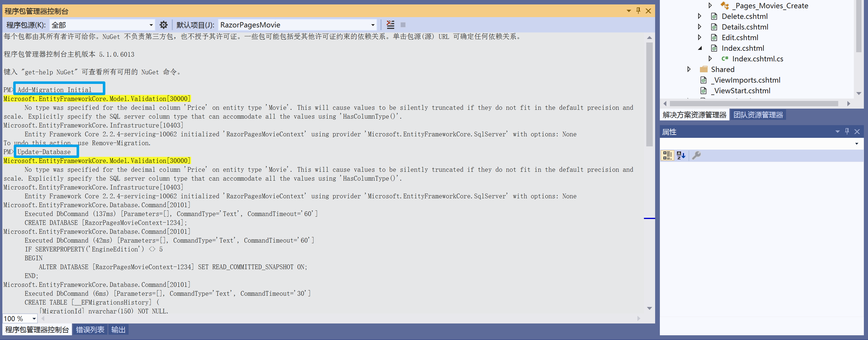Open the default project RazorPagesMovie dropdown
This screenshot has width=868, height=340.
coord(373,25)
